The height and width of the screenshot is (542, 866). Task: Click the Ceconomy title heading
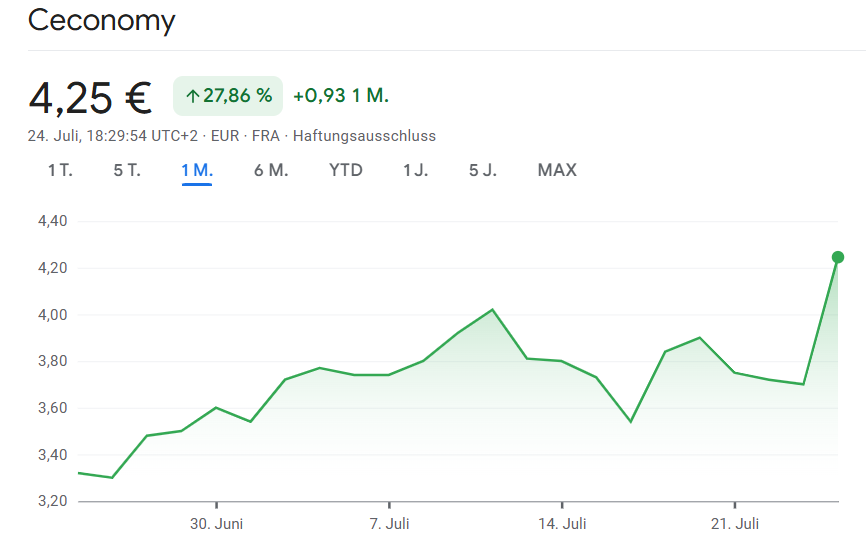tap(102, 21)
